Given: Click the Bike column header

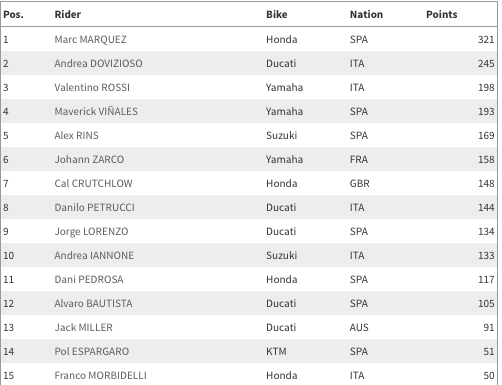Looking at the screenshot, I should pyautogui.click(x=277, y=14).
